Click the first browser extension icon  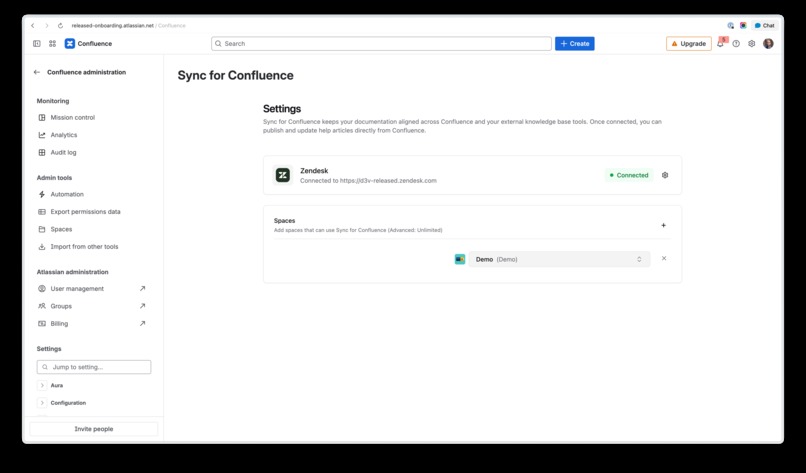730,26
